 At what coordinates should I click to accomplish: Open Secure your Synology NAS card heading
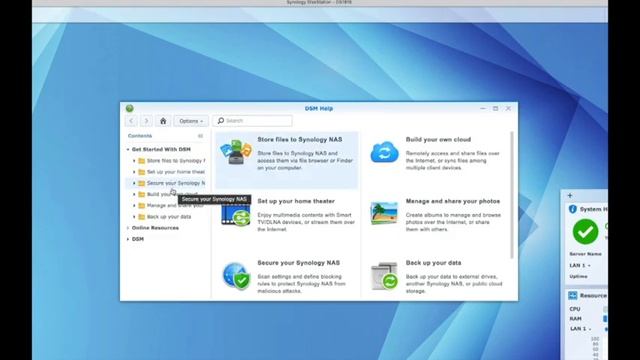(x=298, y=263)
